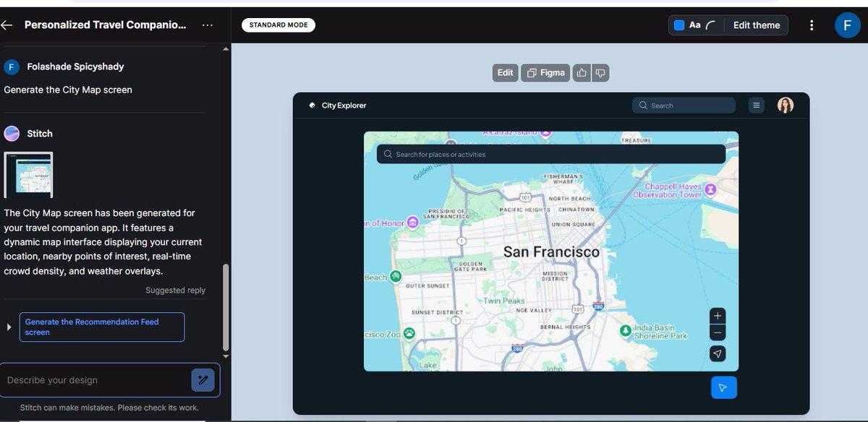
Task: Click the Edit theme button
Action: 757,25
